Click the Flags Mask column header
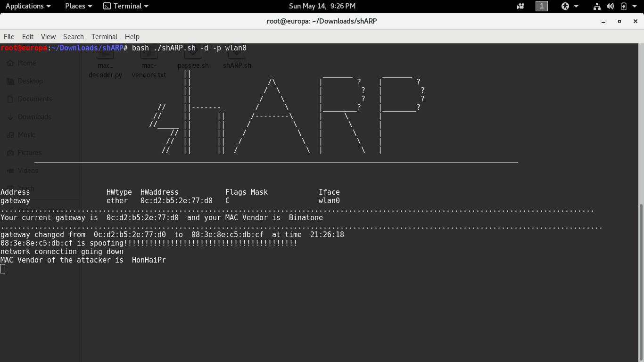 [x=247, y=192]
